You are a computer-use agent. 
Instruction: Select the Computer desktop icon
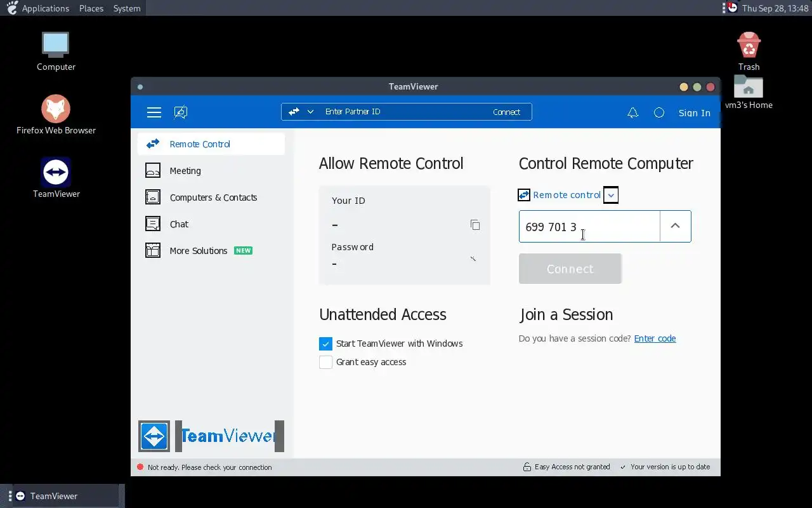click(56, 51)
